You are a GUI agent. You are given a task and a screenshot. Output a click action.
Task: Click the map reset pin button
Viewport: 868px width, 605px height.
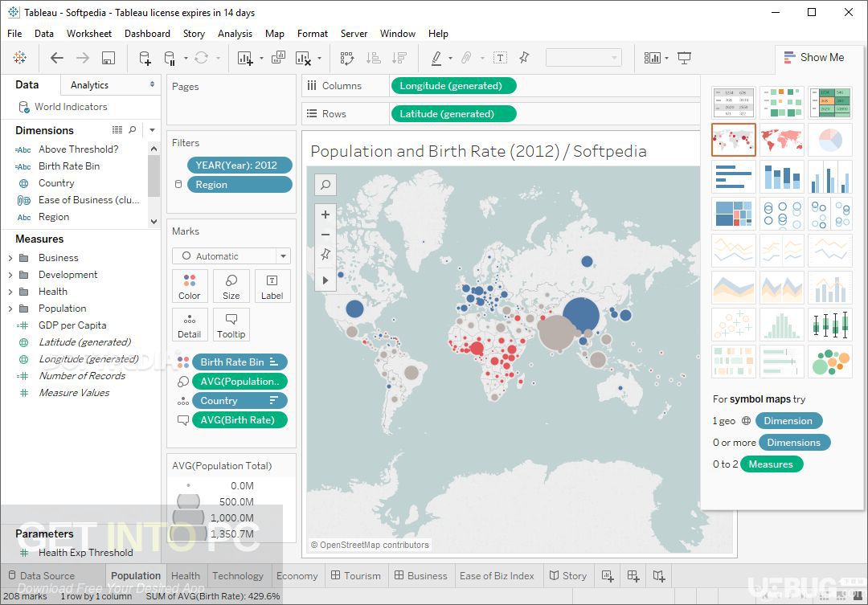coord(325,254)
